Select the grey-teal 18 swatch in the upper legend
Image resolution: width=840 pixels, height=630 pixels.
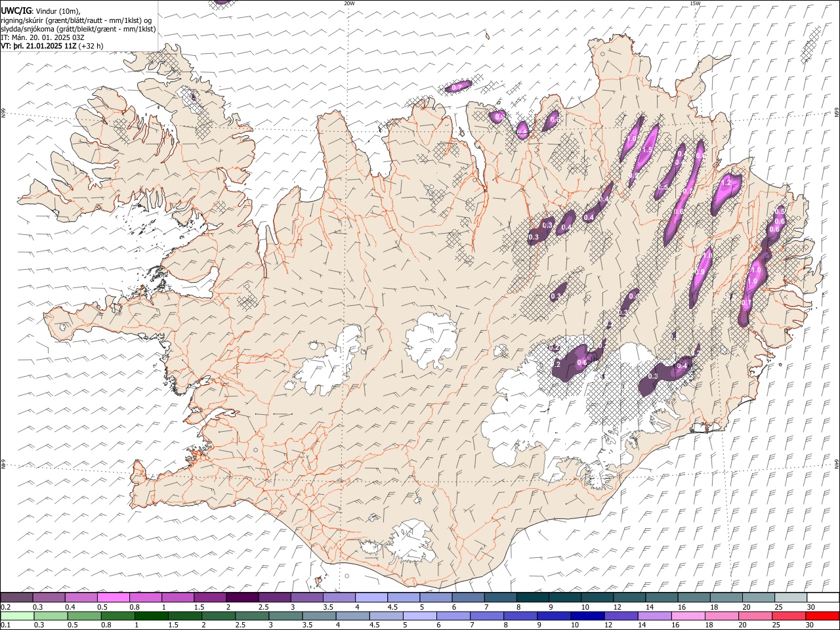tap(726, 598)
